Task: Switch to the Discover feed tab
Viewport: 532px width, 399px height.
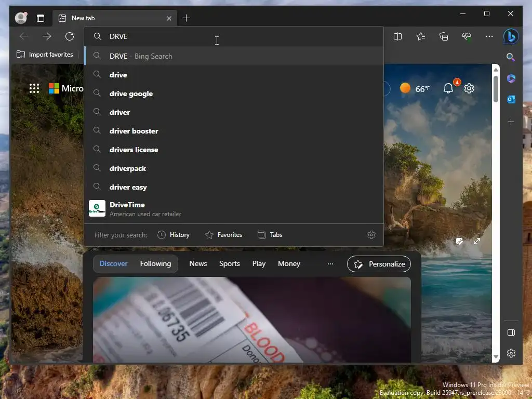Action: (x=113, y=263)
